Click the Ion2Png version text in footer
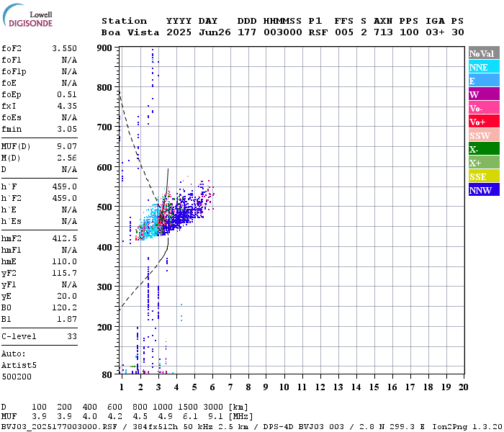 (x=467, y=427)
